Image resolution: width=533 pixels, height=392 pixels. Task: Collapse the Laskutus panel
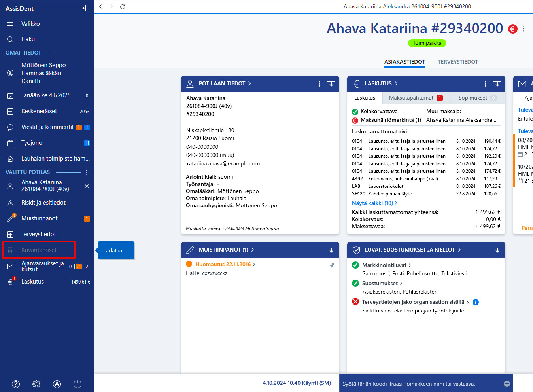(497, 84)
